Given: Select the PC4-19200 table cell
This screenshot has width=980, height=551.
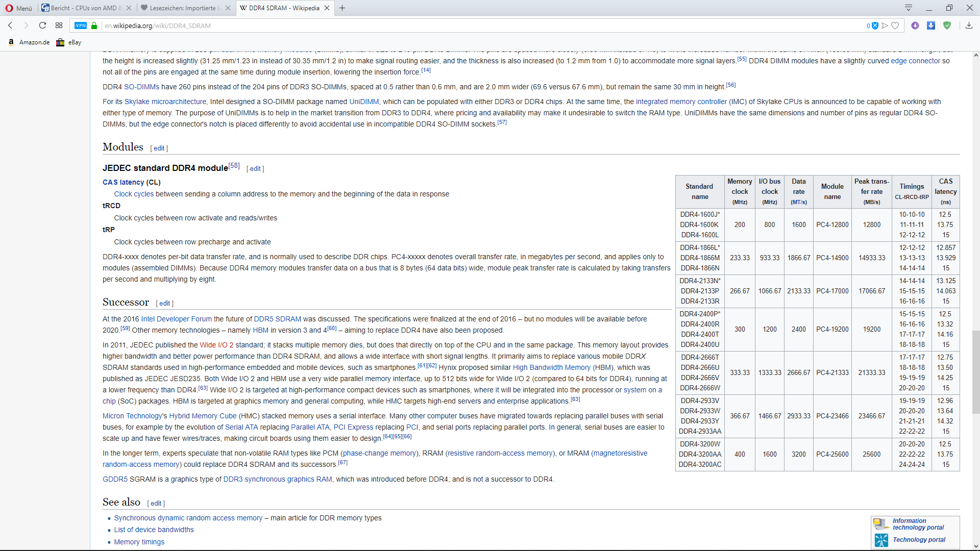Looking at the screenshot, I should coord(832,330).
